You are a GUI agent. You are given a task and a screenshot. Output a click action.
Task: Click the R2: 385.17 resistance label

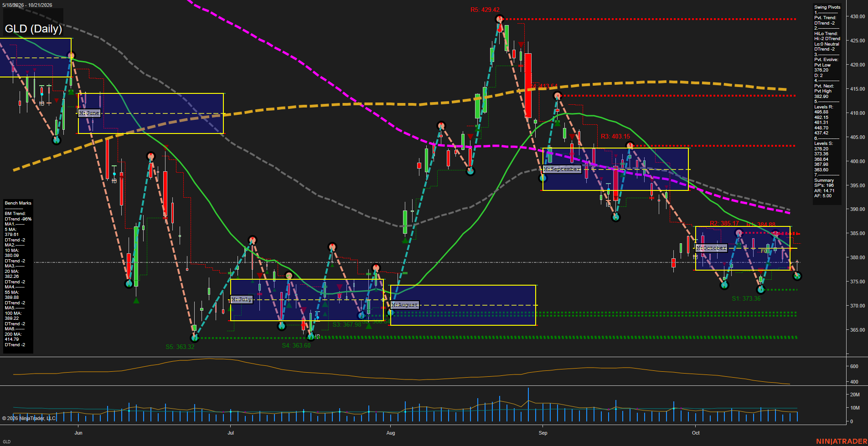[724, 223]
